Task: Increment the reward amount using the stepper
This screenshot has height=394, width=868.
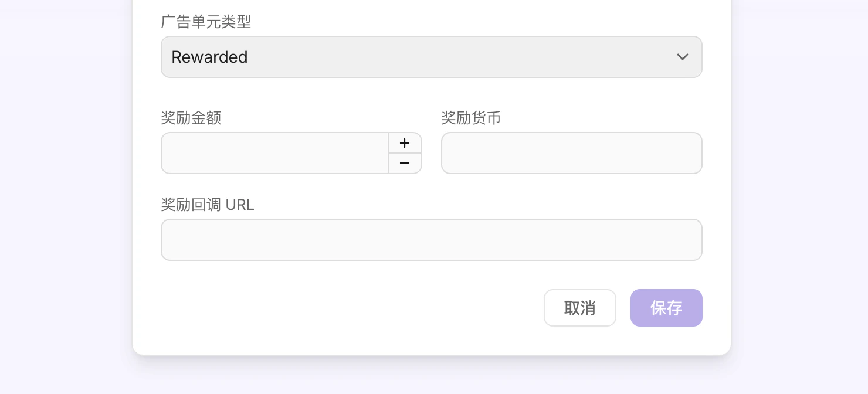Action: (405, 143)
